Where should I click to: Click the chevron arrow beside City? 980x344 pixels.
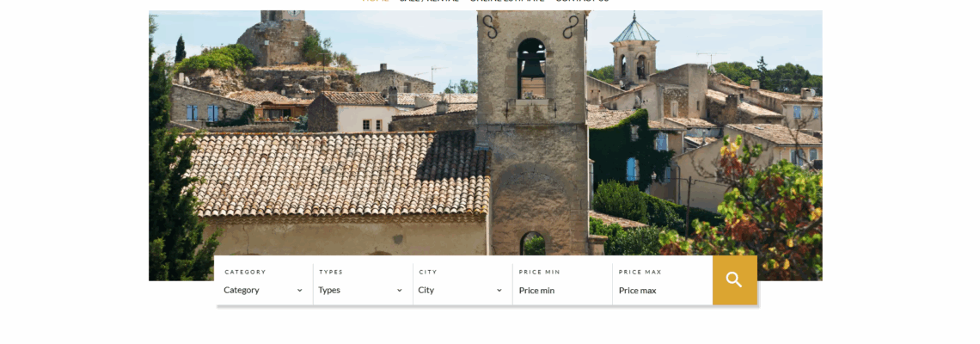[499, 290]
